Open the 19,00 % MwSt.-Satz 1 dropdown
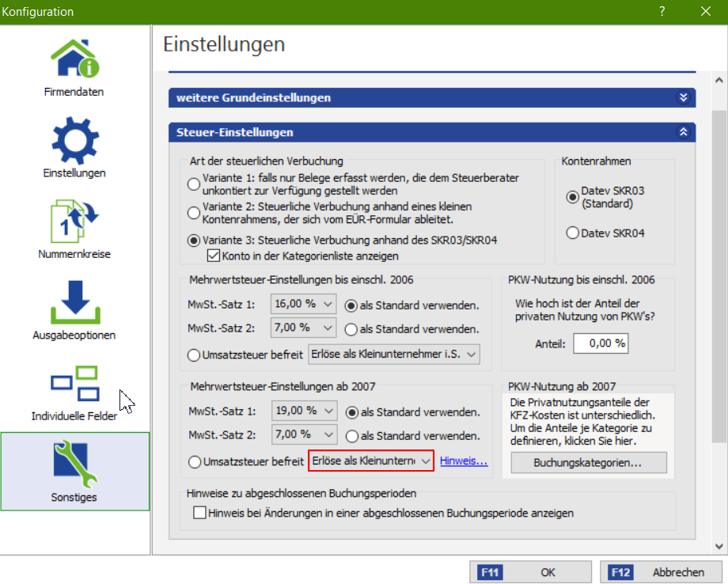Screen dimensions: 728x584 304,411
